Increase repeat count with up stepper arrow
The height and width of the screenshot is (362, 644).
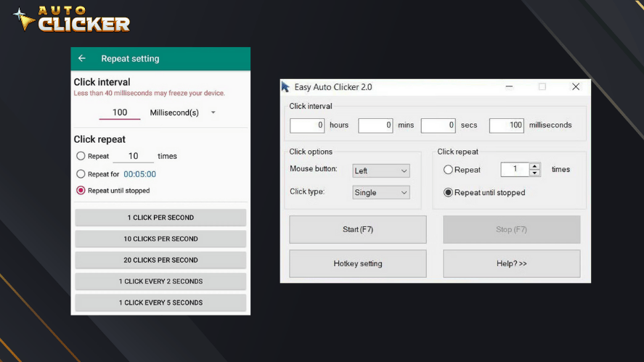(x=535, y=166)
